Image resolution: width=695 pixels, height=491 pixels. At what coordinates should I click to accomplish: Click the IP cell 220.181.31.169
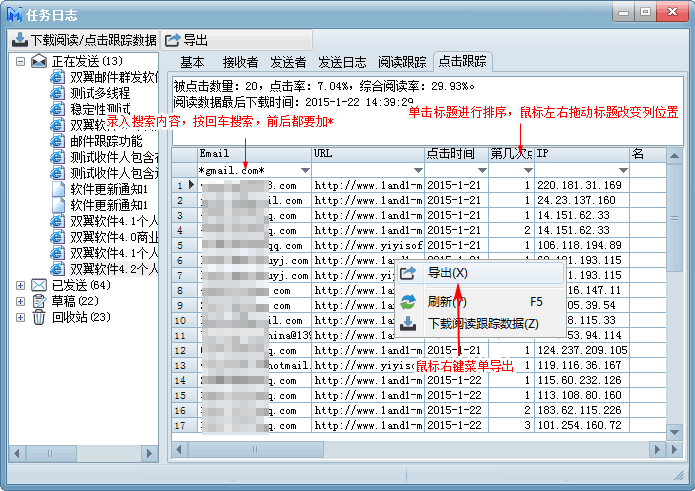click(582, 185)
